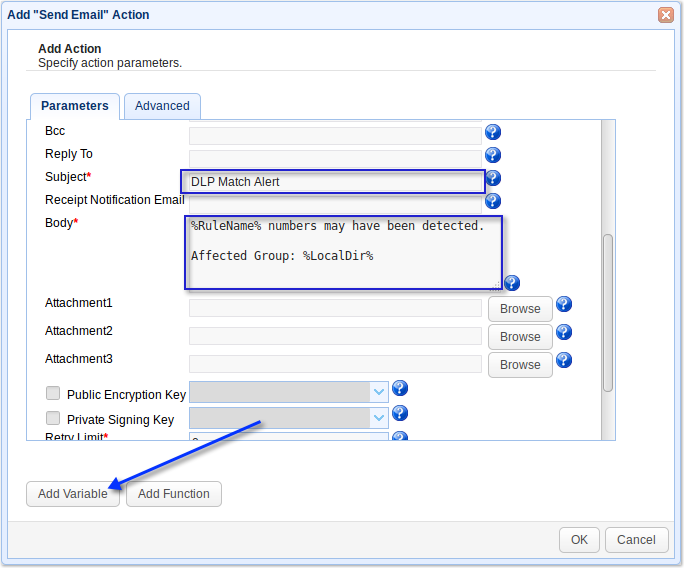Expand the Public Encryption Key dropdown
This screenshot has width=684, height=568.
378,392
